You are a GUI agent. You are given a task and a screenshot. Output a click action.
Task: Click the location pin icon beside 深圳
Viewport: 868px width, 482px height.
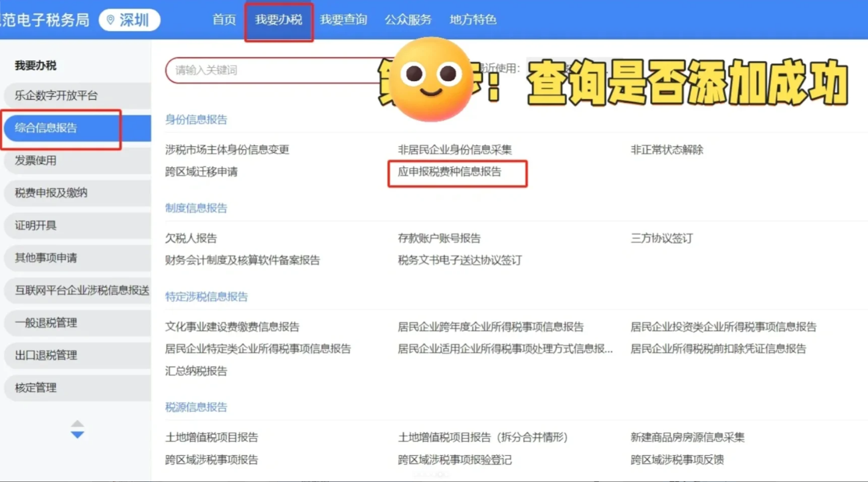(110, 20)
